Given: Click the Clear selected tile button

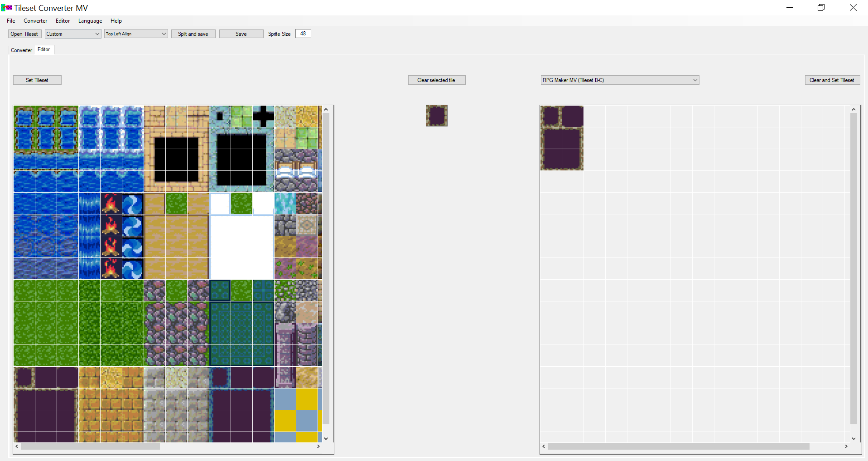Looking at the screenshot, I should [x=436, y=80].
